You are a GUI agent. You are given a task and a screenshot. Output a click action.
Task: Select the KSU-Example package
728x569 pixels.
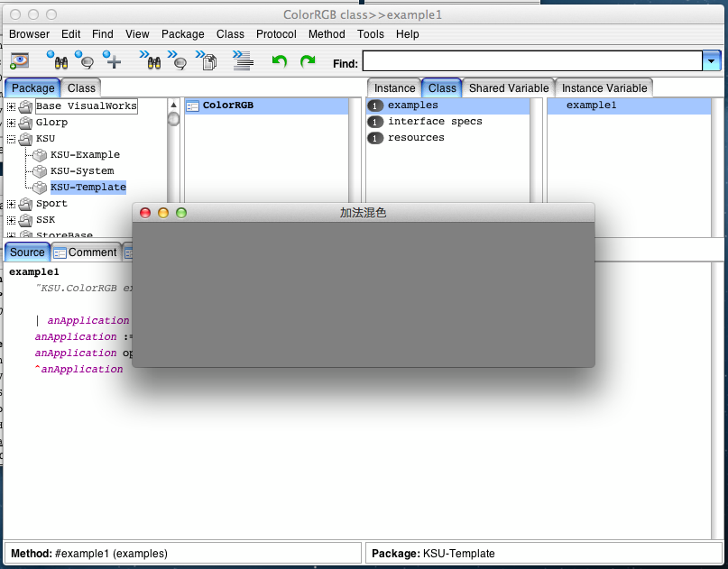pyautogui.click(x=85, y=155)
